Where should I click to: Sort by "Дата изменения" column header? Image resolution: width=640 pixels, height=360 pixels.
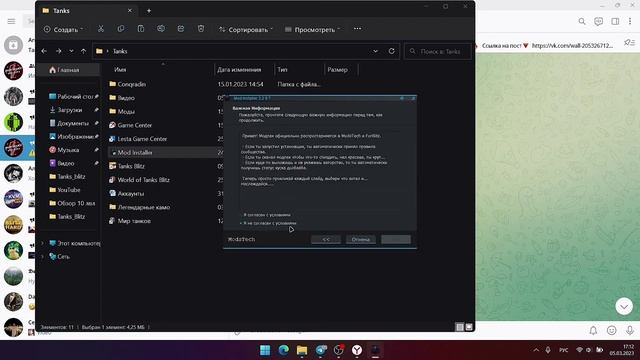(x=239, y=70)
